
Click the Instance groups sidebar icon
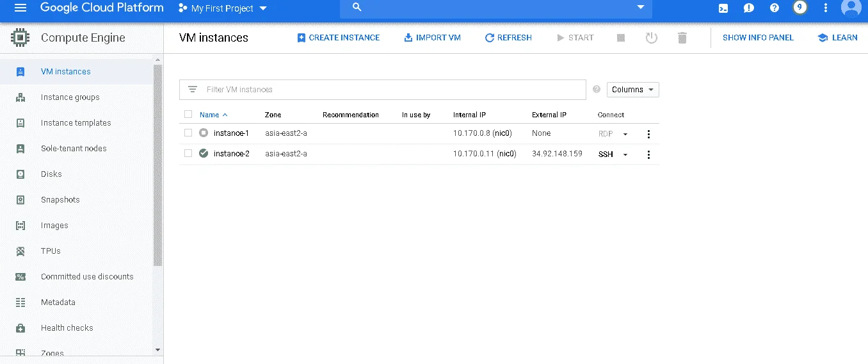click(x=20, y=97)
